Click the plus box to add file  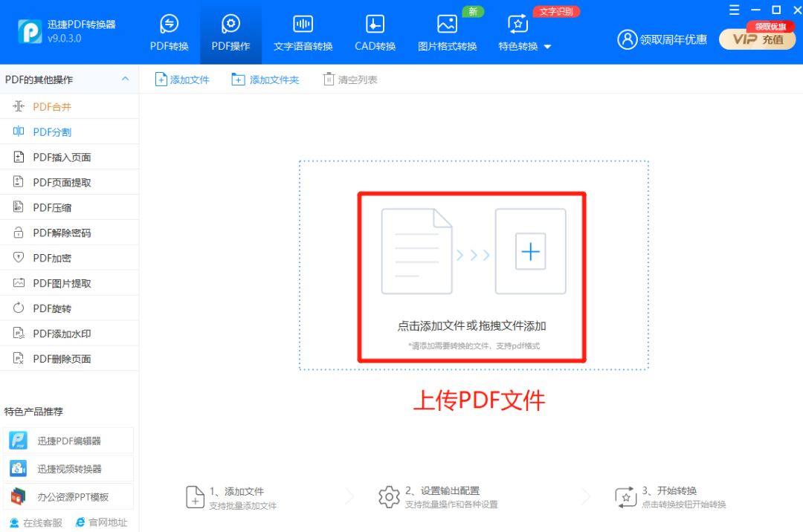click(531, 251)
